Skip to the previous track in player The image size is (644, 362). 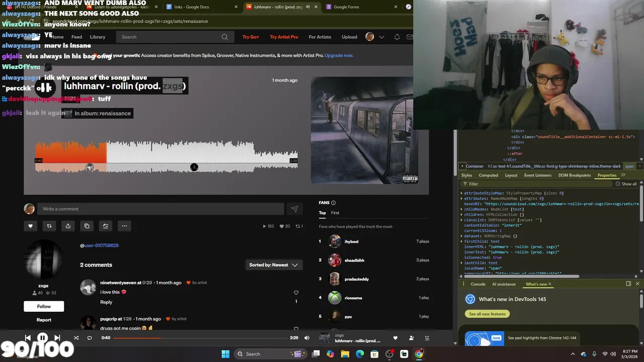point(28,338)
